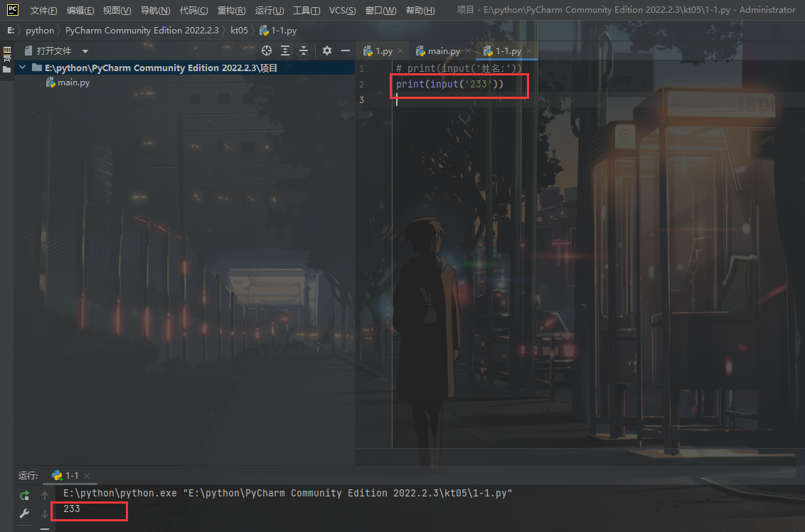Click the wrench settings icon in run panel

click(x=24, y=514)
